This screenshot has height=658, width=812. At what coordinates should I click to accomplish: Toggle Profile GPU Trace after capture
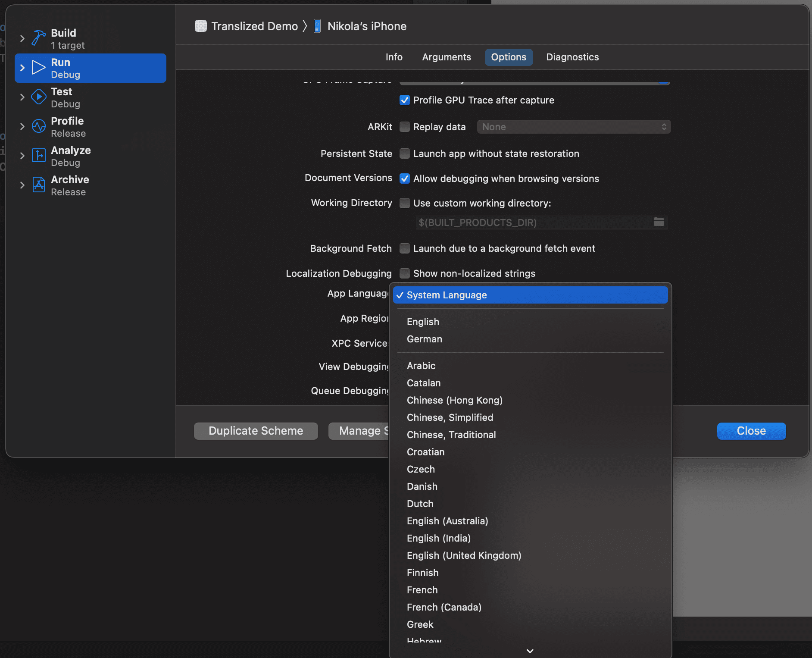coord(405,100)
